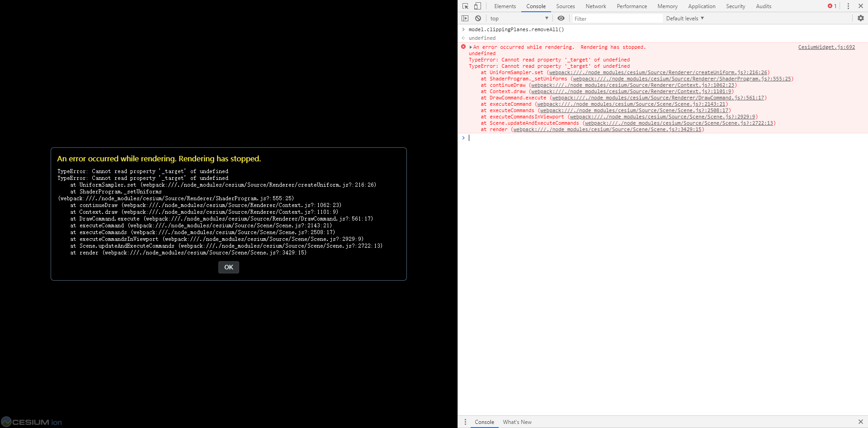
Task: Open the DevTools three-dot customize menu
Action: pos(848,6)
